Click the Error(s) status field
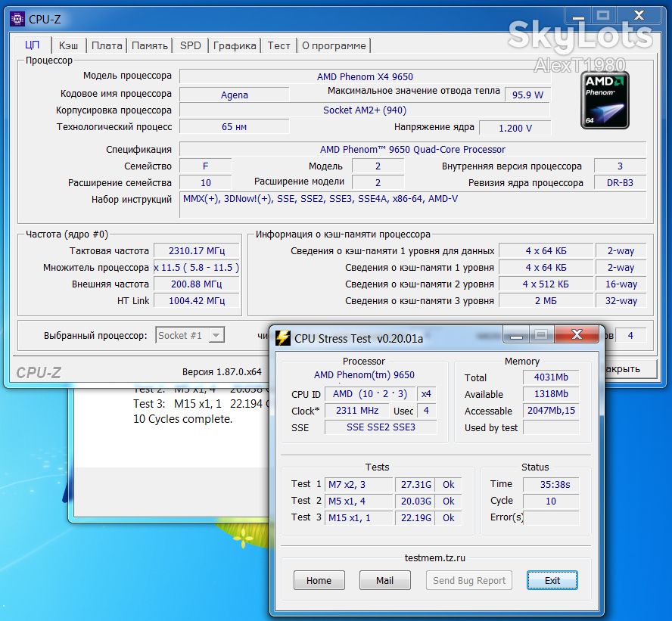 [x=551, y=518]
